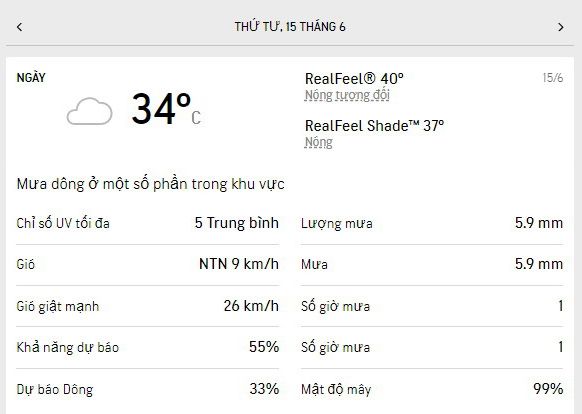Open the Nóng RealFeel Shade explanation
The width and height of the screenshot is (582, 414).
318,142
